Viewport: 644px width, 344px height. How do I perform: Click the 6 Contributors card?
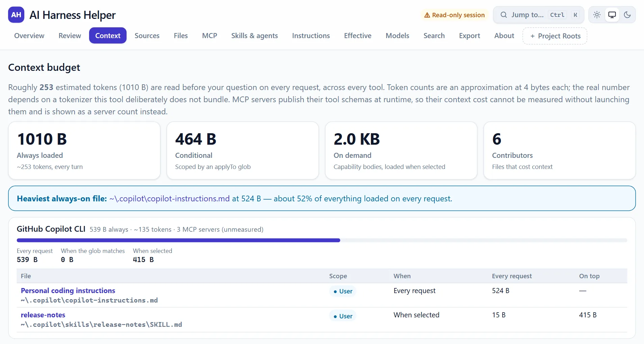[560, 150]
